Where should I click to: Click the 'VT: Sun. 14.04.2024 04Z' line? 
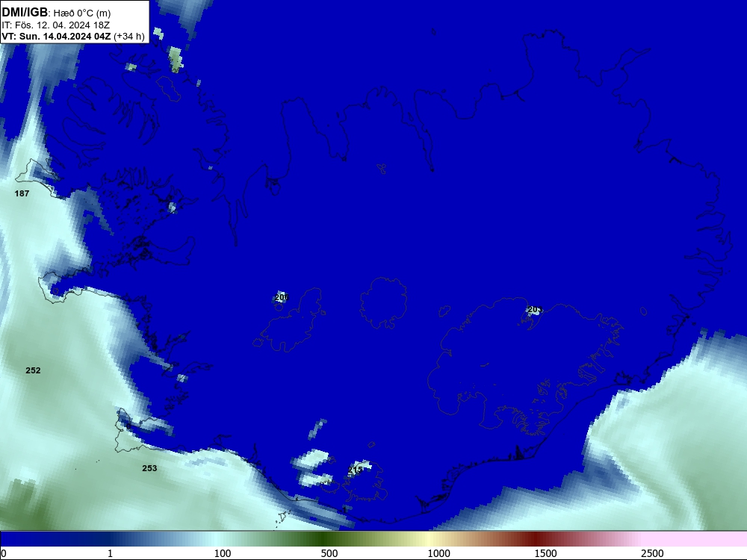(56, 37)
